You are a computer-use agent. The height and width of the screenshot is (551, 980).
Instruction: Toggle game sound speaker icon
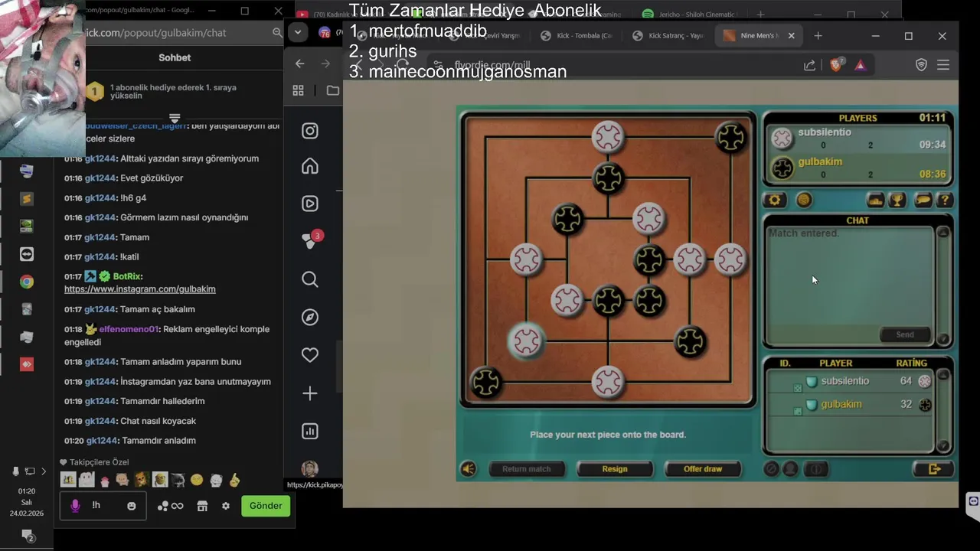tap(469, 469)
